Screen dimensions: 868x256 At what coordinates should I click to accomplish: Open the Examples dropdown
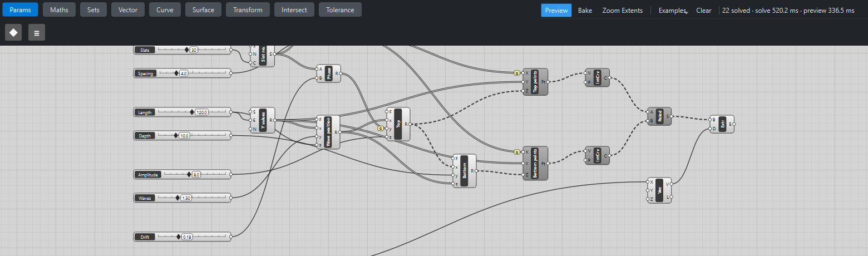[x=672, y=11]
